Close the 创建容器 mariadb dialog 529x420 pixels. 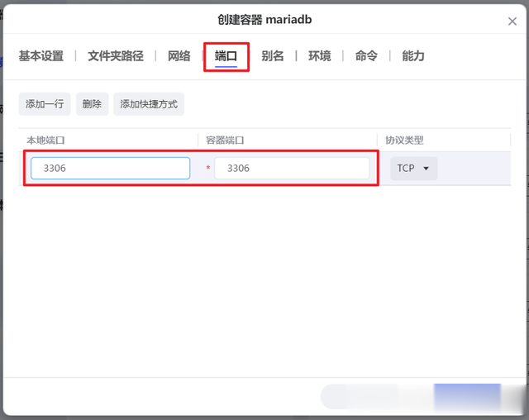(512, 21)
